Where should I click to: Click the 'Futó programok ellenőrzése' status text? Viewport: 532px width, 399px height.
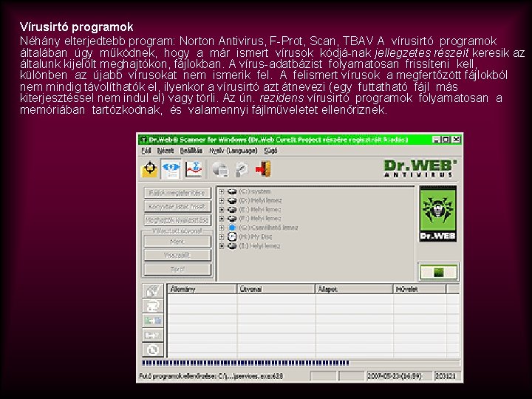point(211,376)
